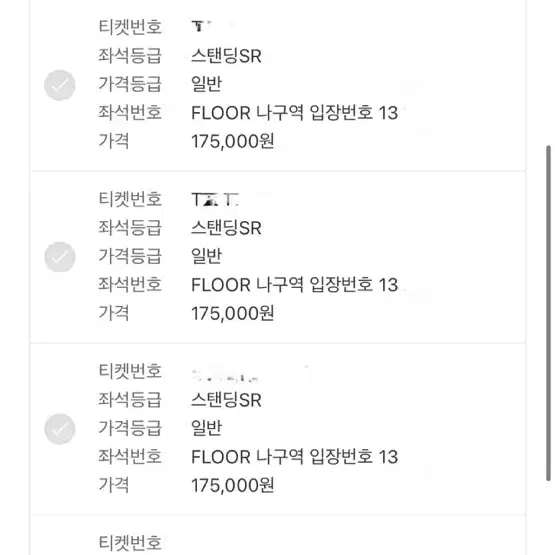
Task: Click the vertical scrollbar thumb
Action: [x=548, y=313]
